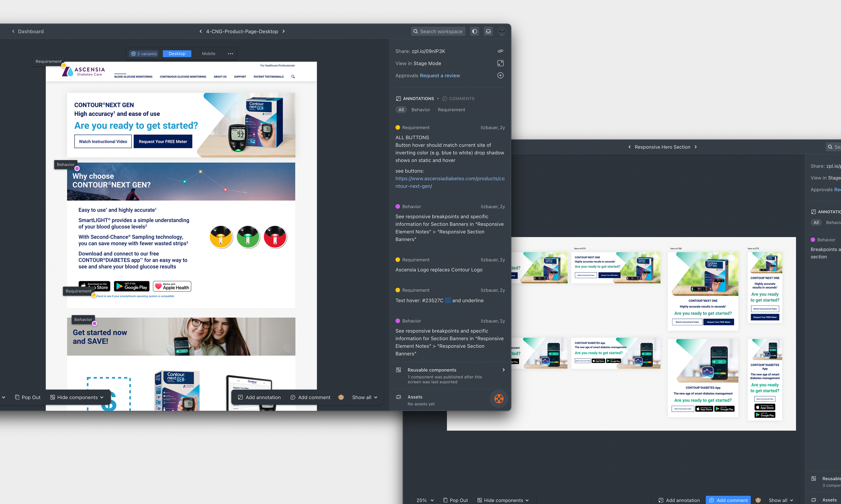The height and width of the screenshot is (504, 841).
Task: Switch to the Mobile variant
Action: pyautogui.click(x=208, y=54)
